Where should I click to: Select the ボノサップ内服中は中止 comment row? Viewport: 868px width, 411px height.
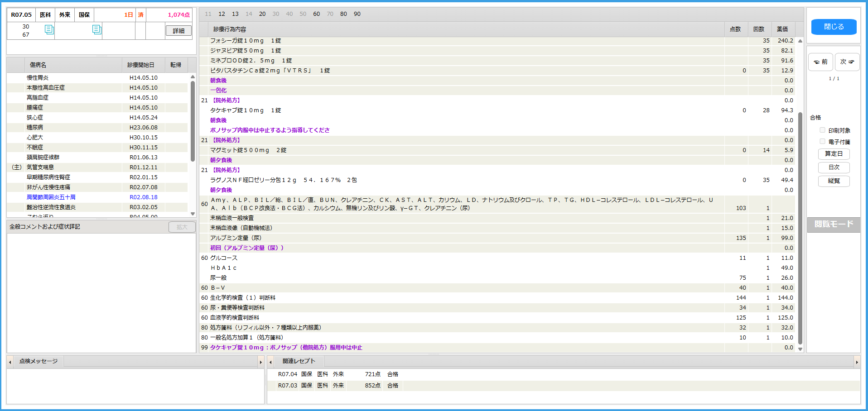tap(497, 130)
